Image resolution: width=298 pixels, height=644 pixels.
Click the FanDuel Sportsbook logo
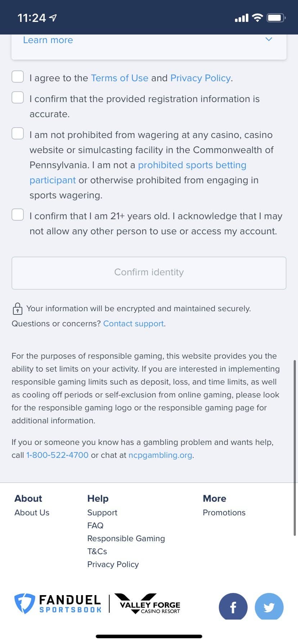(58, 604)
